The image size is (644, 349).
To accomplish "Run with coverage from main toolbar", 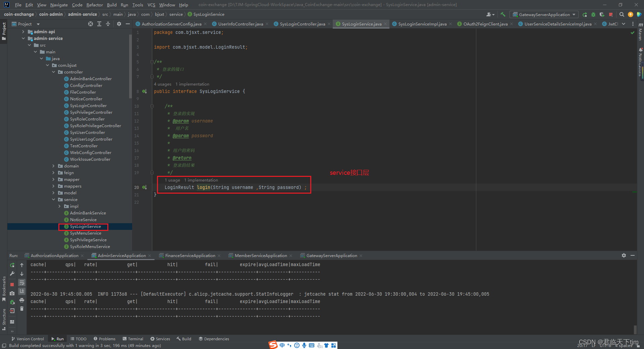I will click(602, 14).
